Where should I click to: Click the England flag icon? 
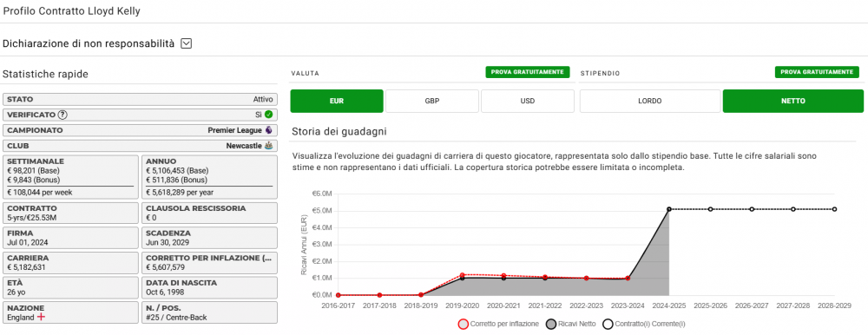[x=41, y=318]
